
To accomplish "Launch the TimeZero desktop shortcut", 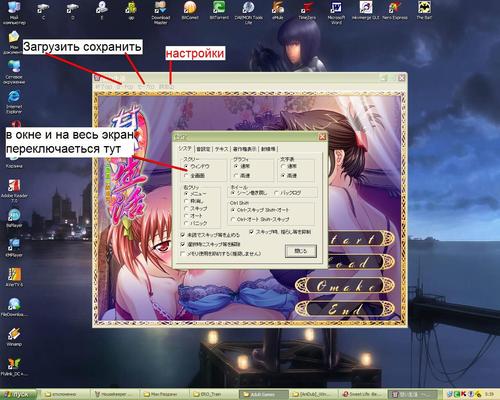I will point(307,11).
